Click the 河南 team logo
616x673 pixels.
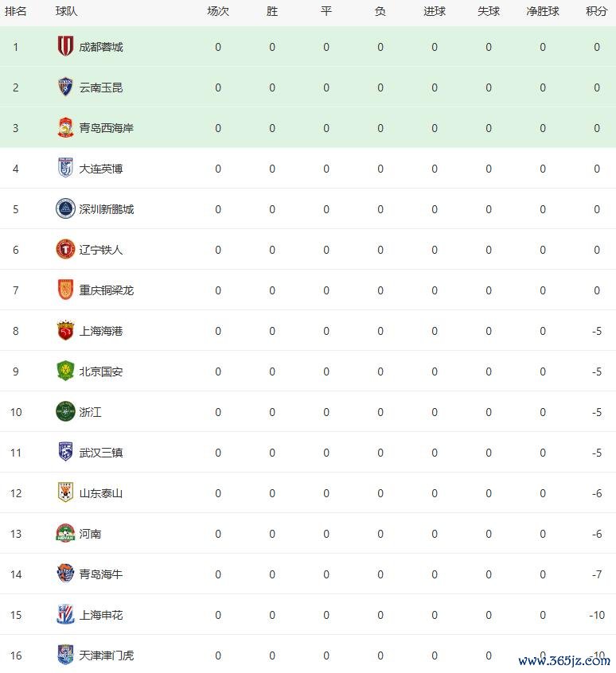(x=65, y=534)
